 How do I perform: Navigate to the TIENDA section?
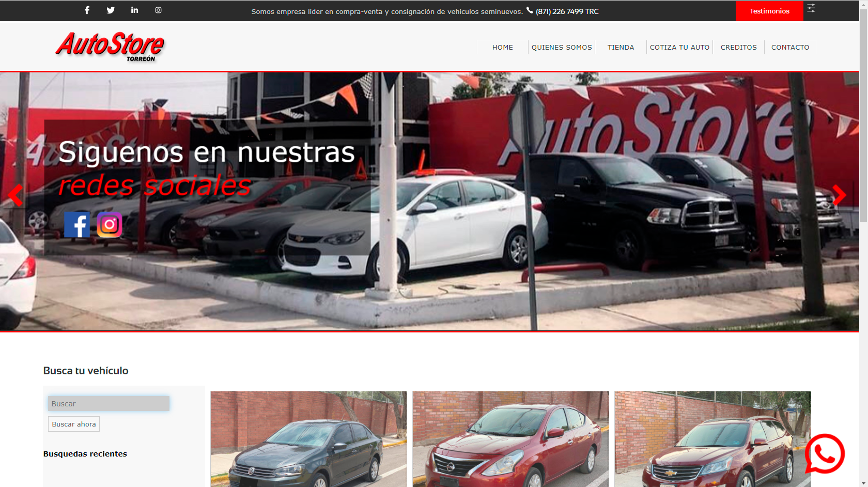point(621,47)
